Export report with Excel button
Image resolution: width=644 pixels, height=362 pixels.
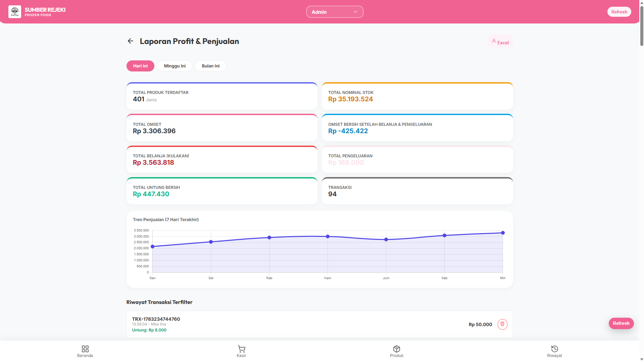pyautogui.click(x=500, y=41)
